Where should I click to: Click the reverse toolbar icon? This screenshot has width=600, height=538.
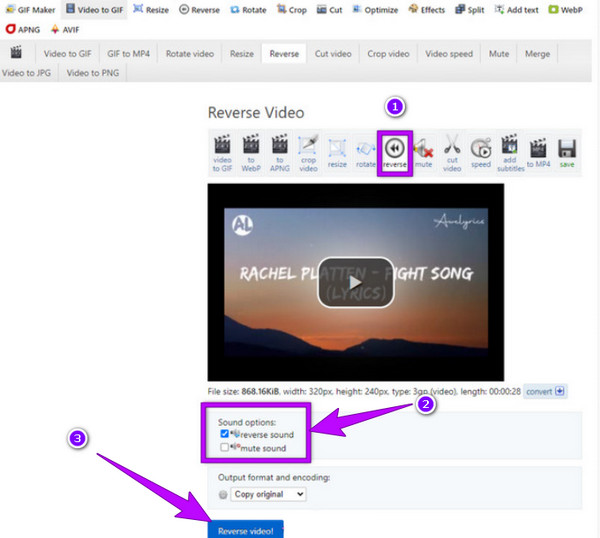click(x=395, y=153)
